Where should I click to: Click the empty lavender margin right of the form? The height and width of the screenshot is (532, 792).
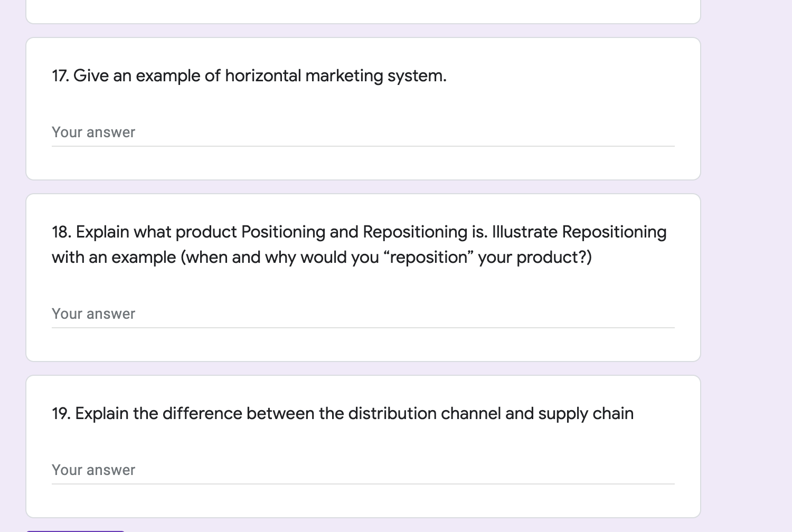pos(746,264)
